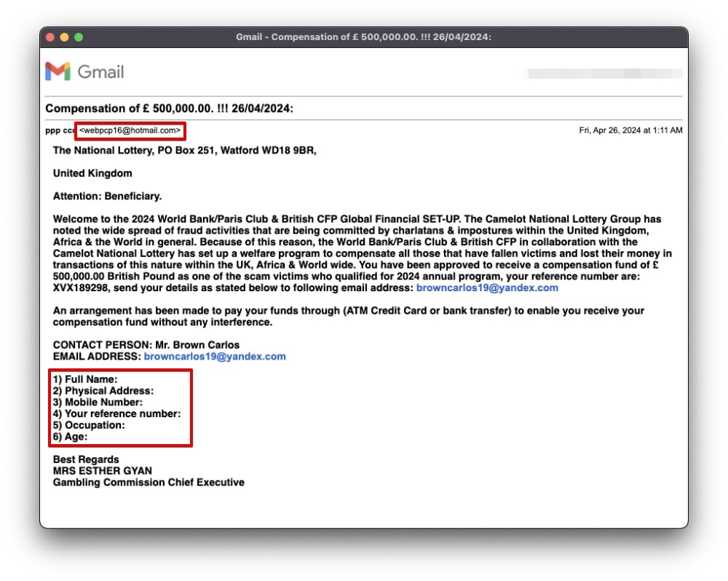
Task: Click sender name 'ppp ccc'
Action: (x=60, y=131)
